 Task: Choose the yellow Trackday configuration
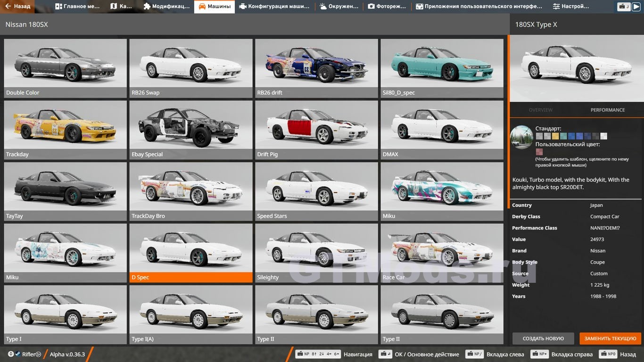tap(65, 130)
